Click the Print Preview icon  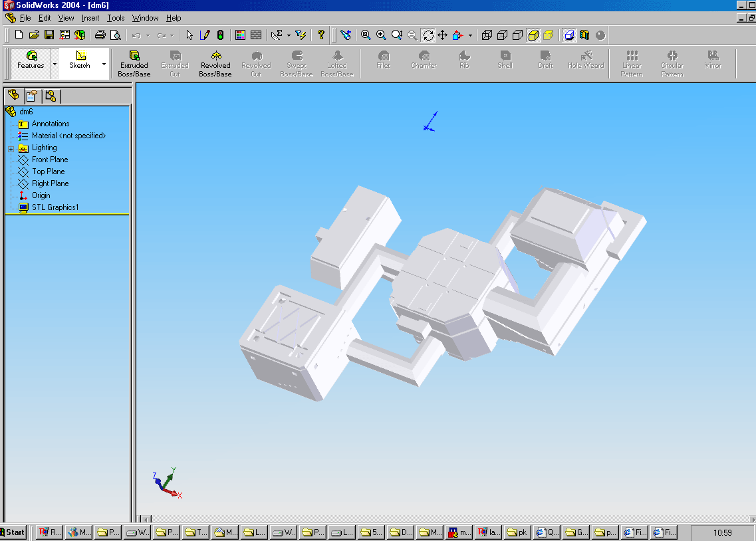pyautogui.click(x=115, y=35)
